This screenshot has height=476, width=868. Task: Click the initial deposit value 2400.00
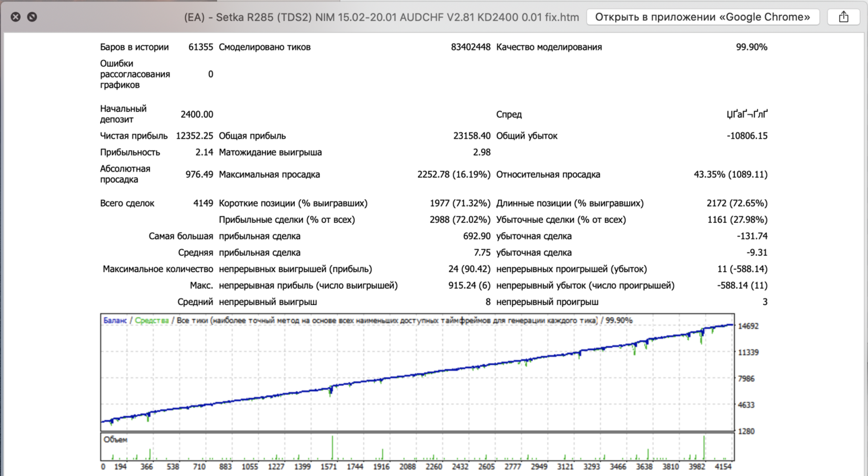coord(196,114)
